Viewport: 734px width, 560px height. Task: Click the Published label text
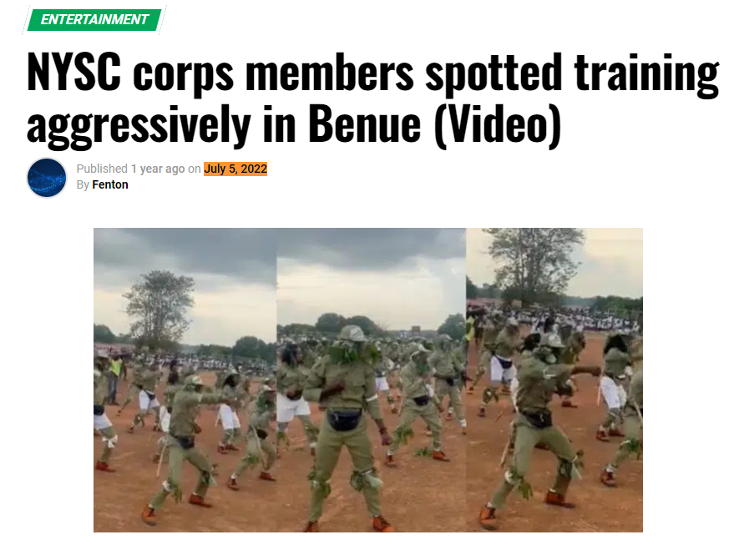(x=102, y=169)
